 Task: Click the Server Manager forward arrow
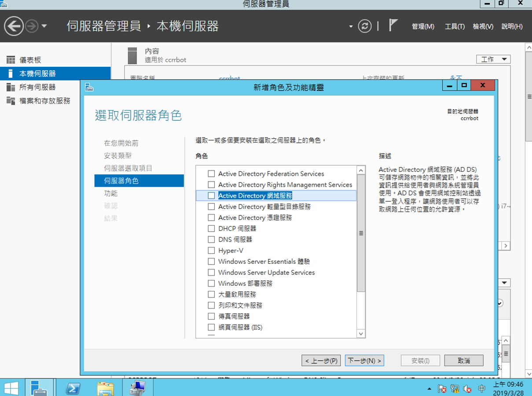click(x=32, y=26)
